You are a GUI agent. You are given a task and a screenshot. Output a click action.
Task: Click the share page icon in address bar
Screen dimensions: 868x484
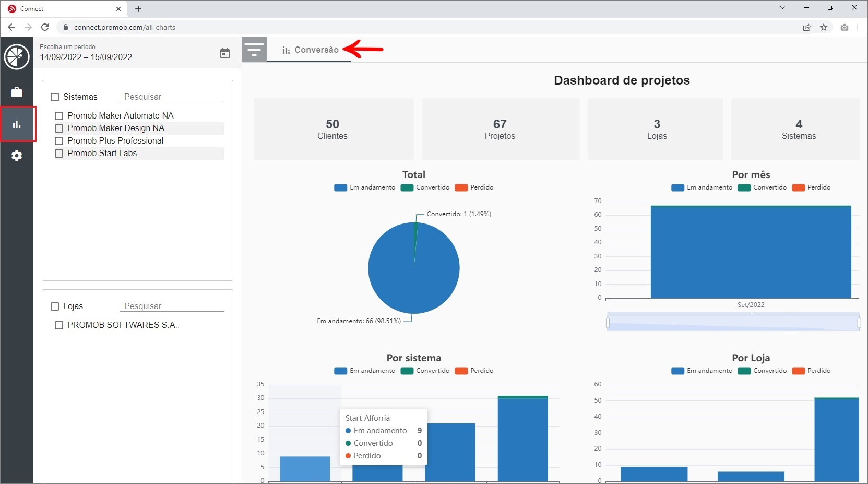(807, 27)
